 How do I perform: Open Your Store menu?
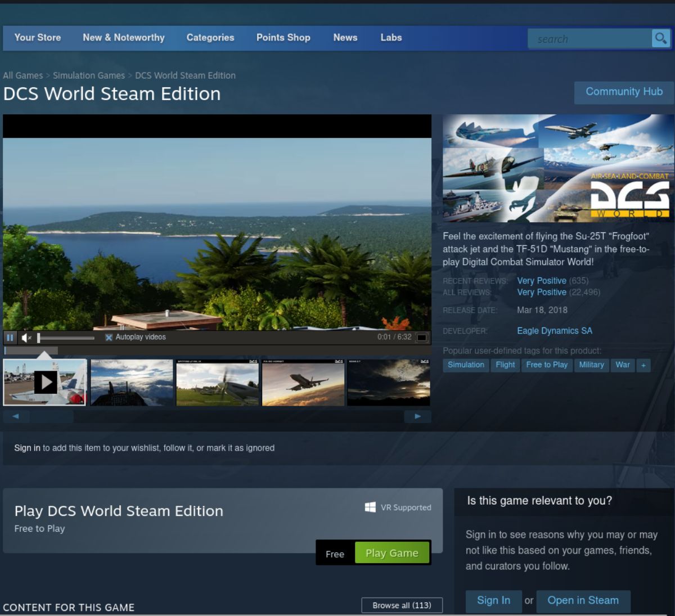click(x=38, y=38)
